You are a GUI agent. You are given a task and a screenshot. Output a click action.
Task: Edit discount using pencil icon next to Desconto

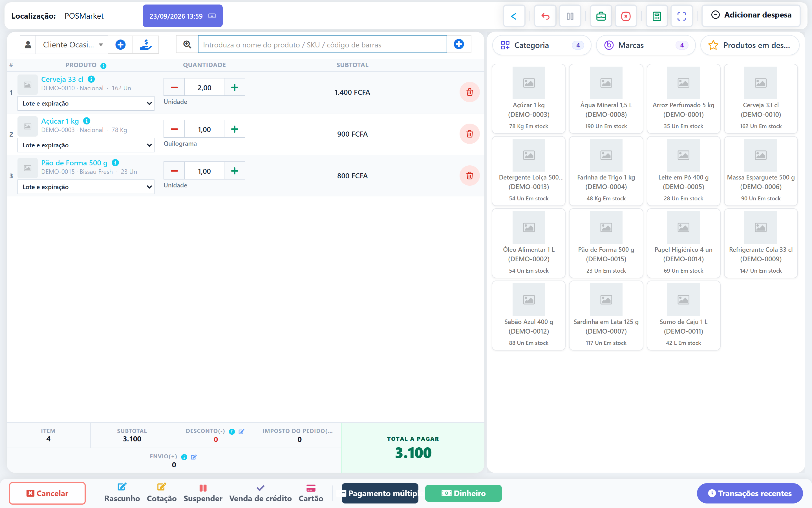point(241,432)
